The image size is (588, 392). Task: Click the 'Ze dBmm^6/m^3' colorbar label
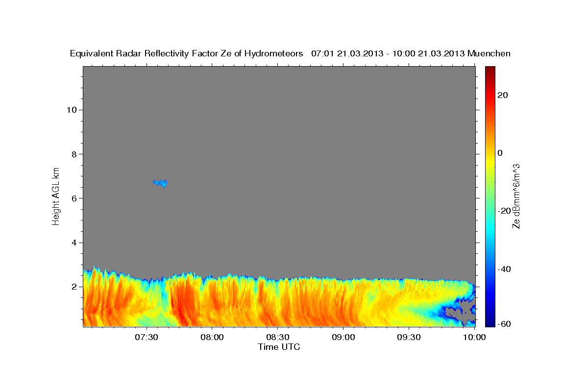coord(516,196)
